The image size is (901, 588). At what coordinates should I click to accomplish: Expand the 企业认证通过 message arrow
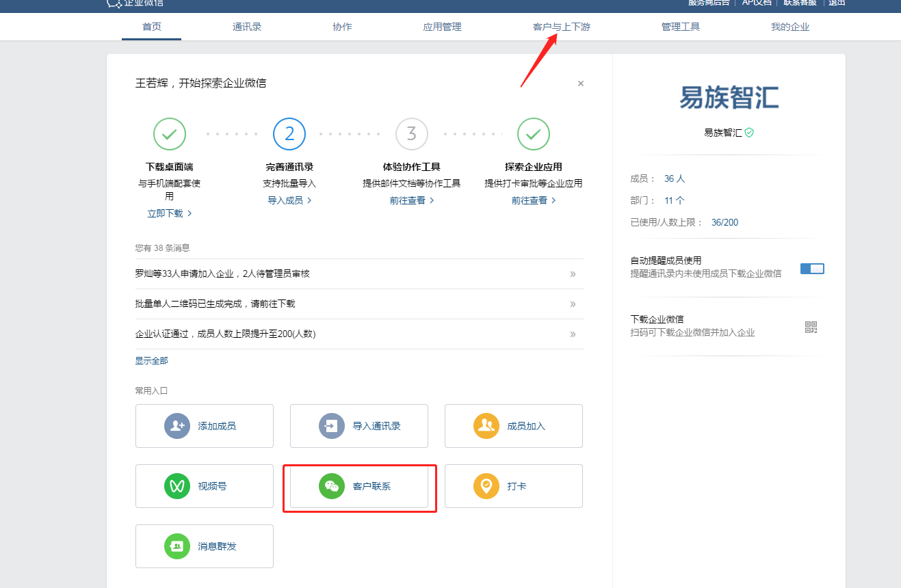click(573, 334)
